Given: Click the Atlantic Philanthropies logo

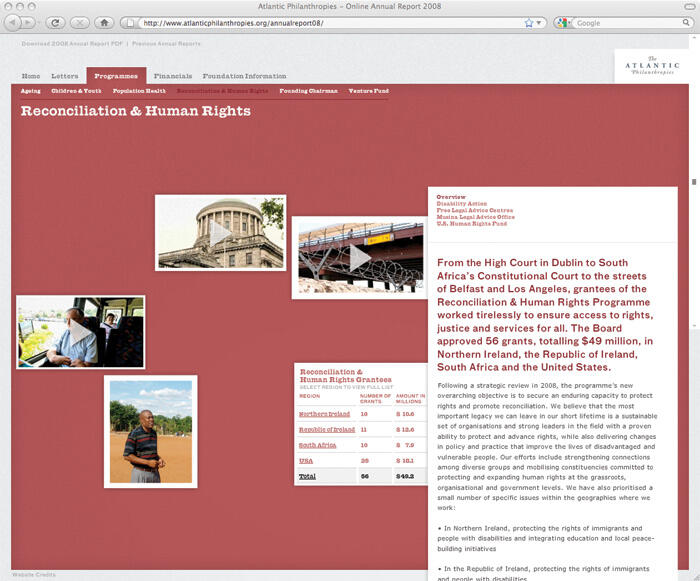Looking at the screenshot, I should coord(652,66).
